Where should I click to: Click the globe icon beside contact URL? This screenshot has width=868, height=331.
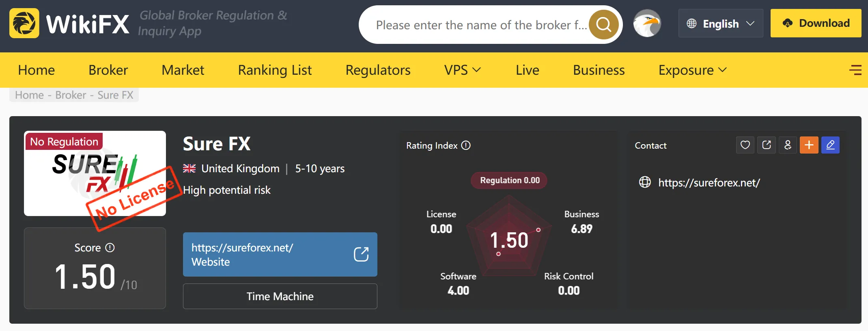coord(645,182)
